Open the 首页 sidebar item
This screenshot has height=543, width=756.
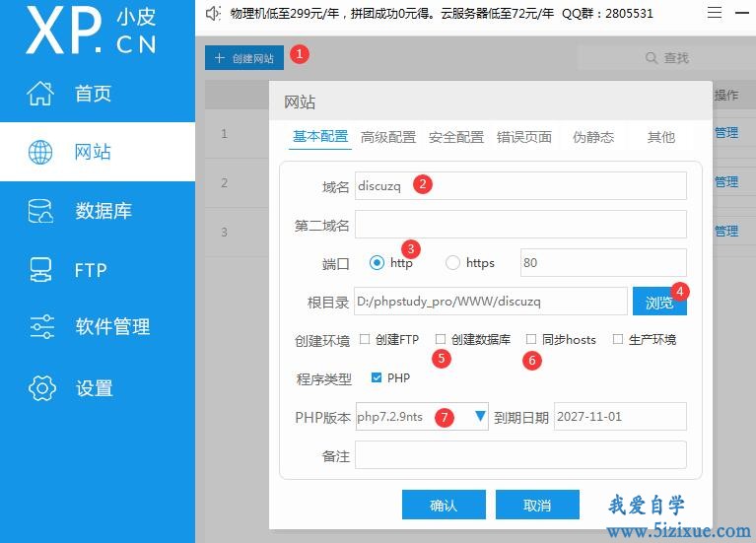click(x=98, y=93)
